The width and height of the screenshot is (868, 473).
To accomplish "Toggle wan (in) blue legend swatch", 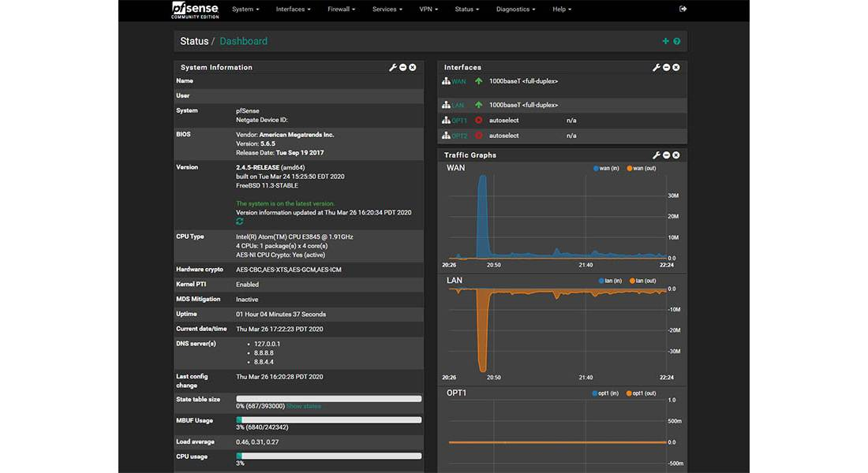I will point(596,168).
